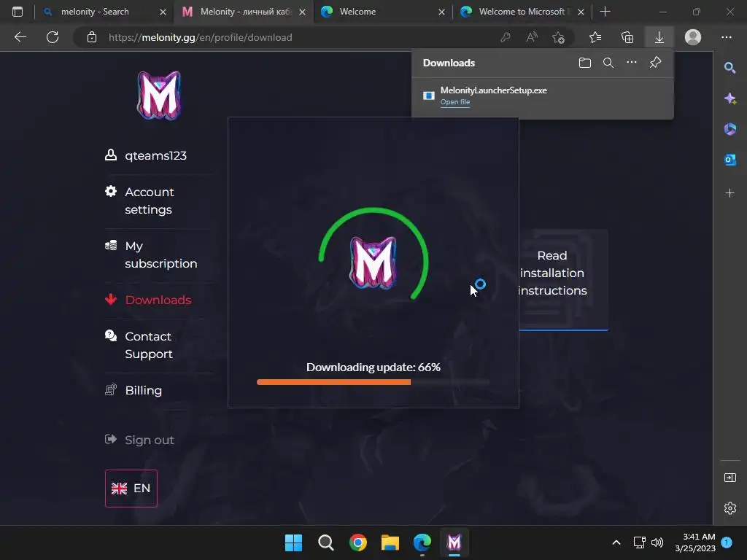The height and width of the screenshot is (560, 747).
Task: Open the volume tray icon
Action: tap(657, 542)
